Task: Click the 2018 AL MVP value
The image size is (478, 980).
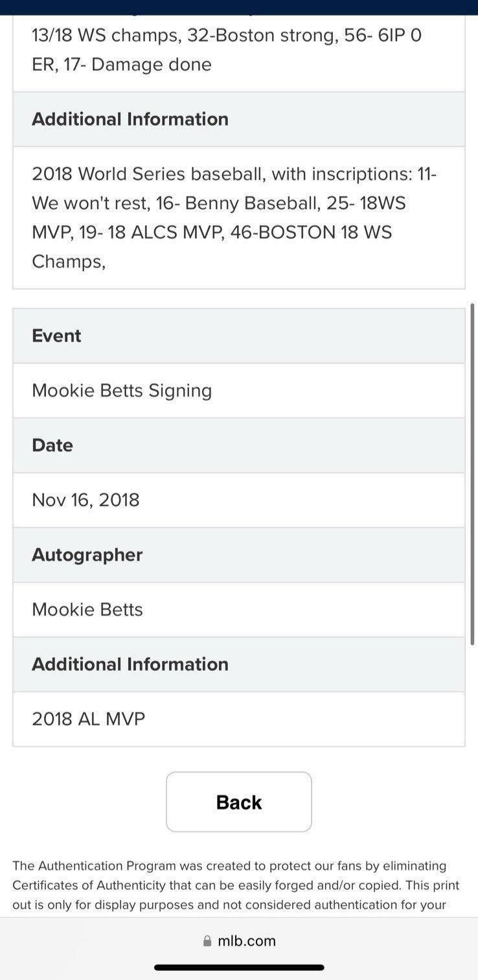Action: [x=89, y=719]
